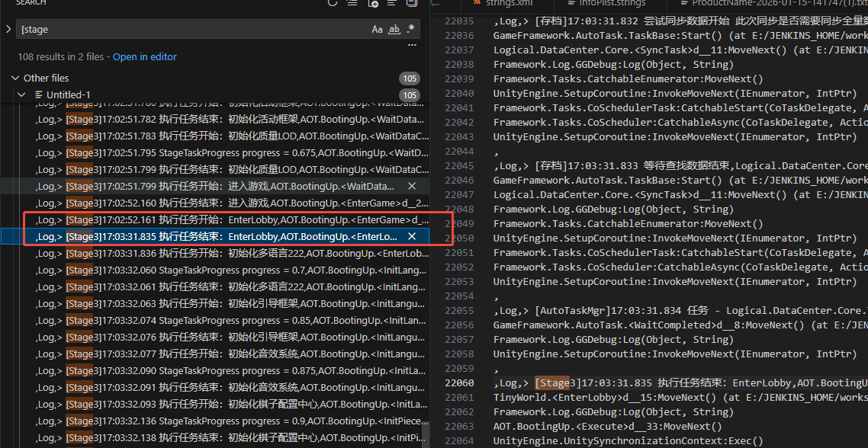The height and width of the screenshot is (448, 868).
Task: Open the 17:03:32.060 StageTaskProgress 0.7 result
Action: (229, 270)
